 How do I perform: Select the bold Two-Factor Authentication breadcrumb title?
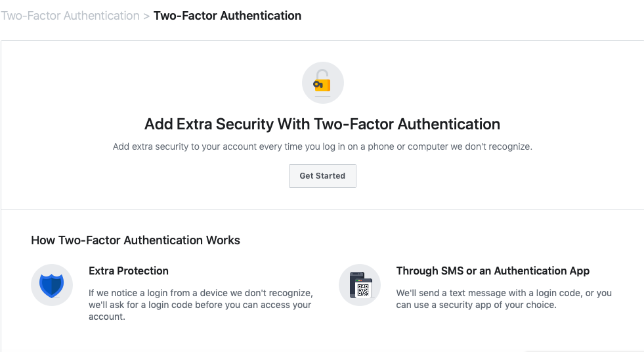tap(228, 16)
